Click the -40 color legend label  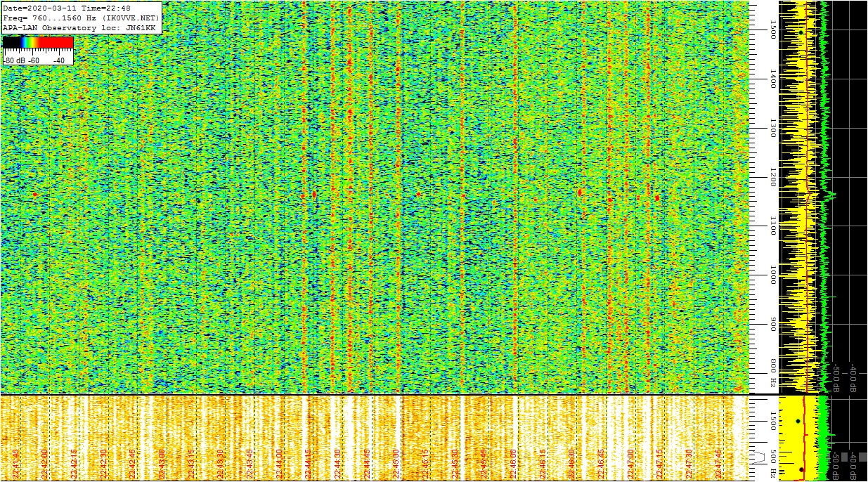(x=59, y=61)
